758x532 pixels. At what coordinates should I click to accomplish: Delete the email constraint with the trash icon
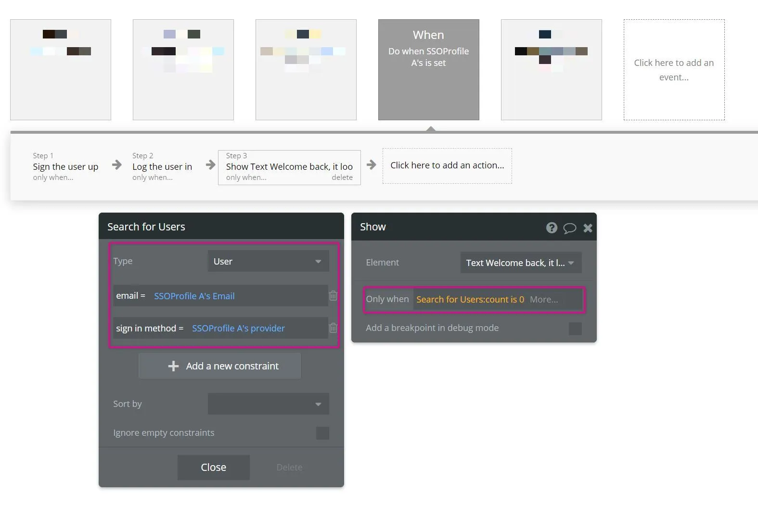tap(333, 296)
